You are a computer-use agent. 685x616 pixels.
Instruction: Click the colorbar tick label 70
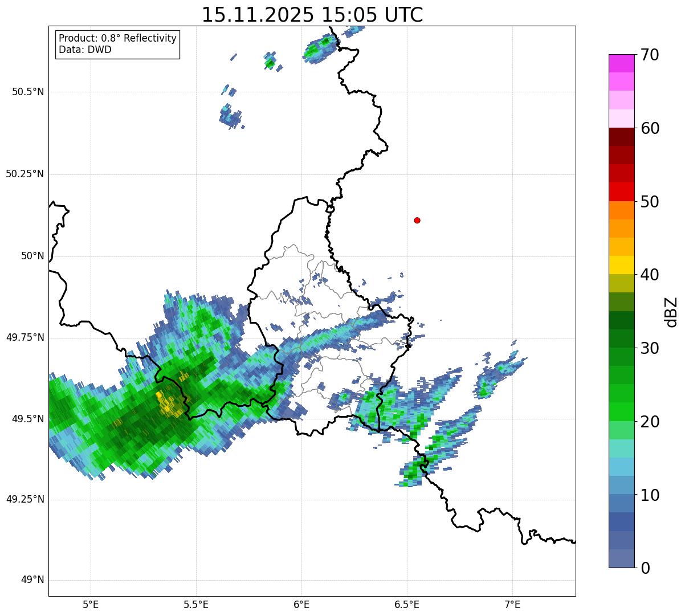click(x=650, y=55)
